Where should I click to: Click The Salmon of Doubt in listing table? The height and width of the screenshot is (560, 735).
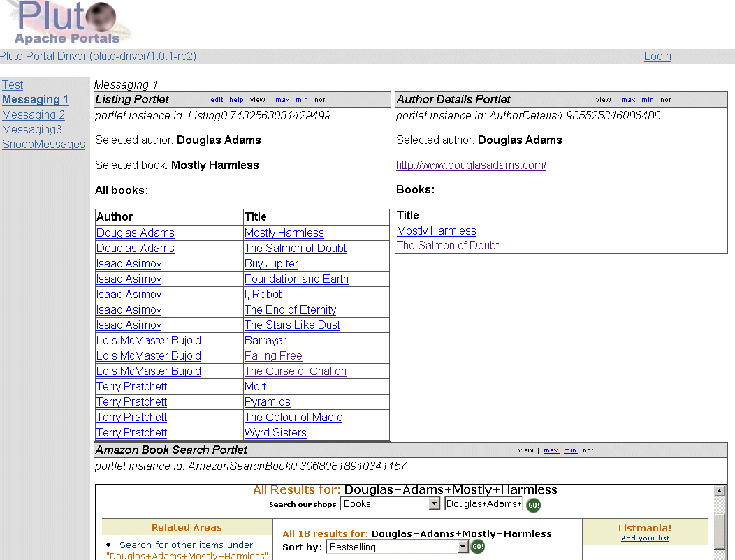[x=296, y=249]
